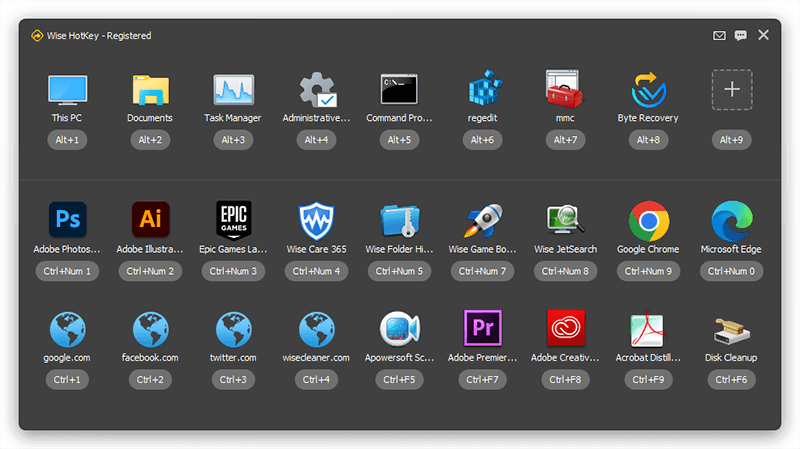800x449 pixels.
Task: Click the Ctrl+F5 hotkey pill
Action: coord(399,380)
